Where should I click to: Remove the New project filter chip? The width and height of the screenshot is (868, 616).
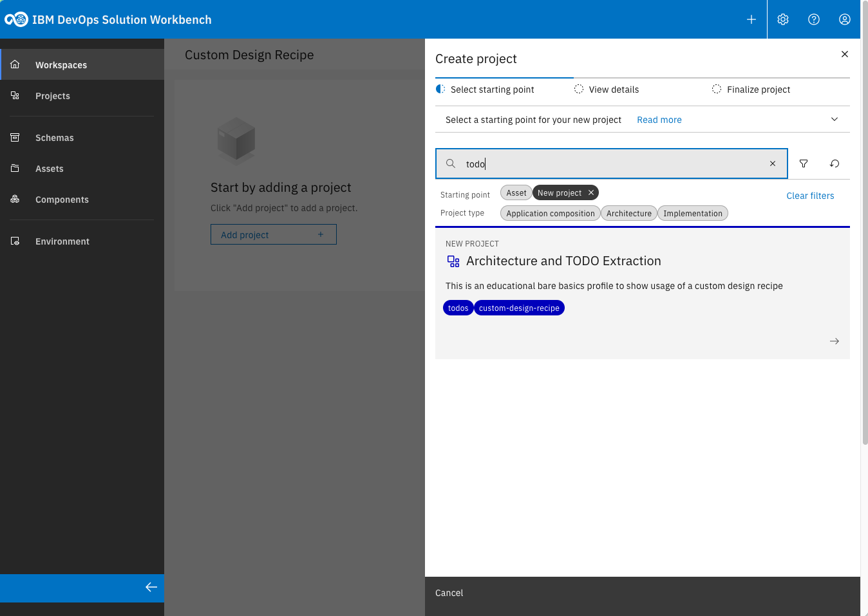591,192
